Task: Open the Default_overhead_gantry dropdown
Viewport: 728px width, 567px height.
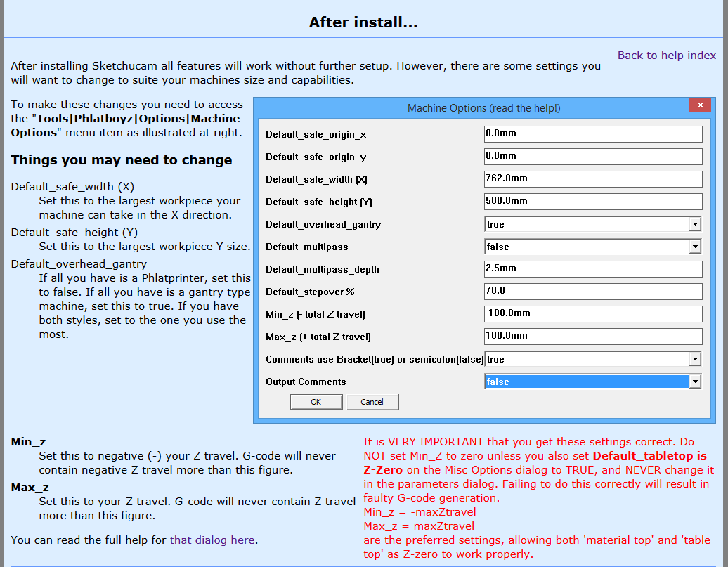Action: 695,224
